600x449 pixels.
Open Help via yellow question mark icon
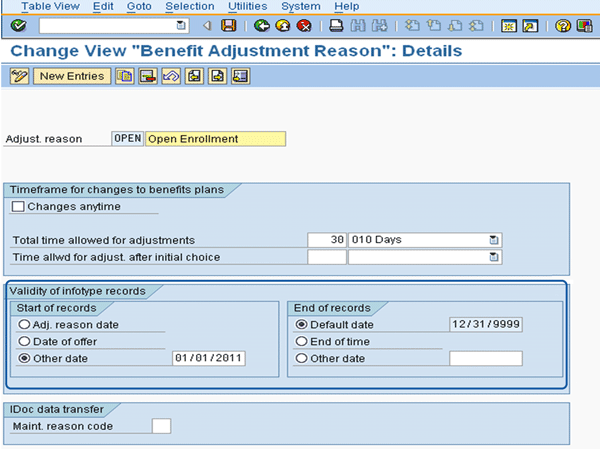click(563, 25)
